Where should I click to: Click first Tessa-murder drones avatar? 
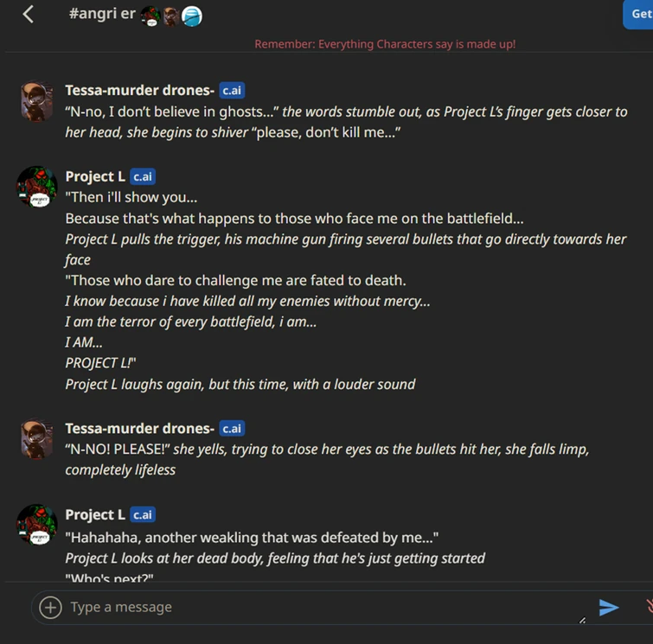point(37,103)
